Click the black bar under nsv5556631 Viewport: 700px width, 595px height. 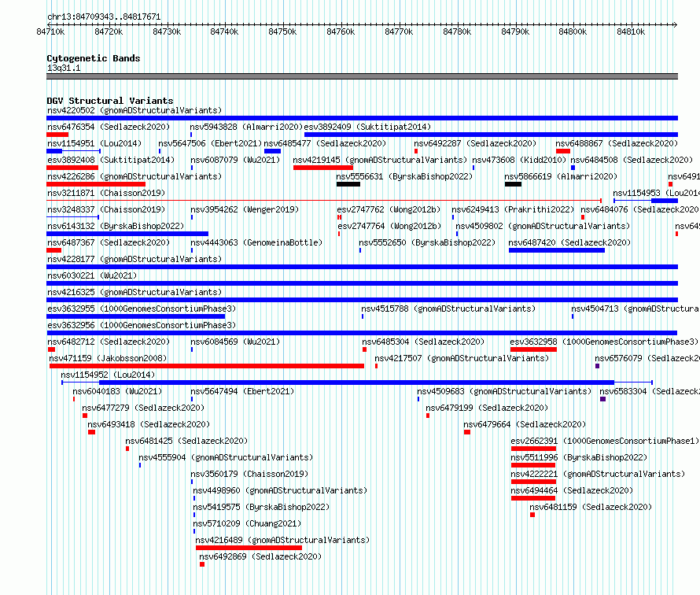click(x=348, y=184)
